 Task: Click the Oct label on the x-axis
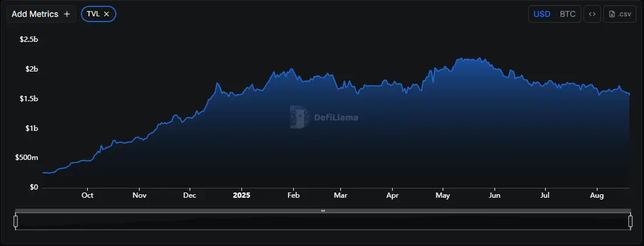[x=87, y=196]
